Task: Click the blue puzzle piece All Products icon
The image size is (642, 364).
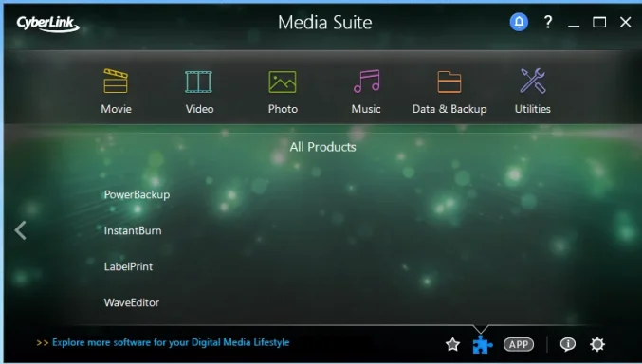Action: pos(483,344)
